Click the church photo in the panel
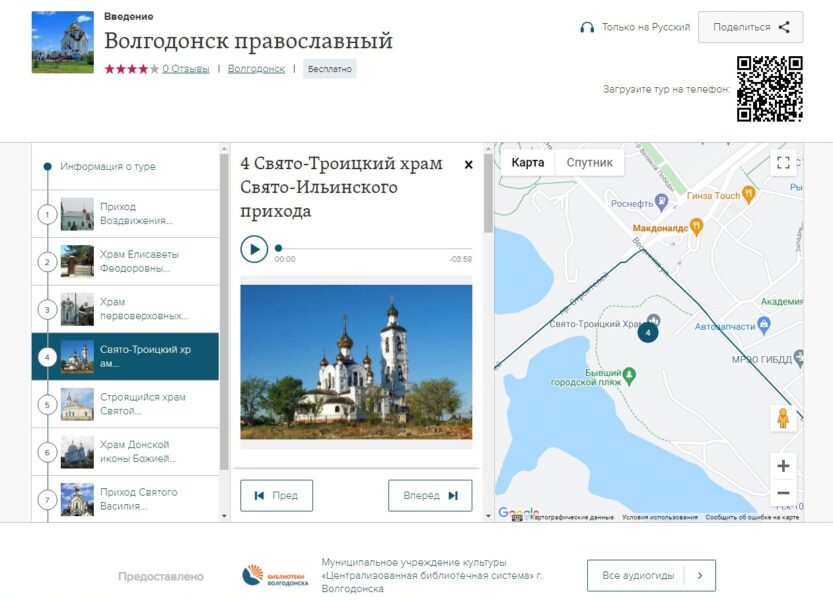The width and height of the screenshot is (833, 600). tap(356, 362)
